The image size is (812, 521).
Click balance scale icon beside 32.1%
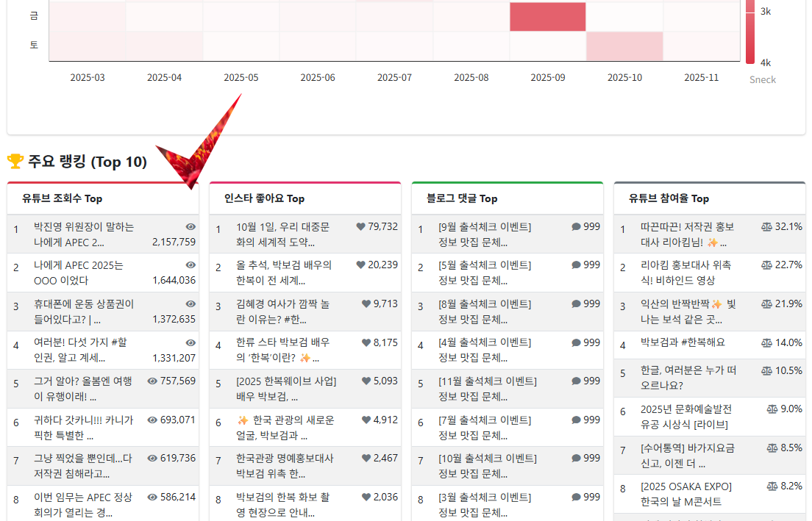pos(766,227)
